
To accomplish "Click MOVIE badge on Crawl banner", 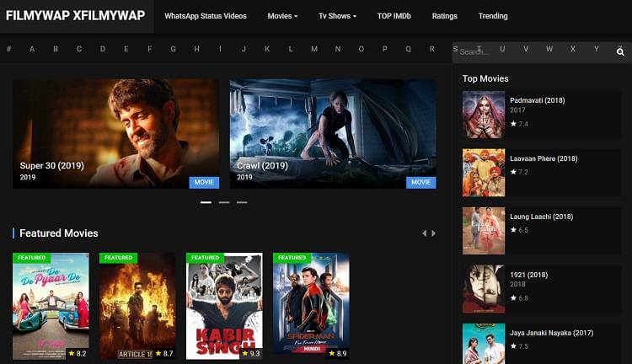I will (421, 182).
